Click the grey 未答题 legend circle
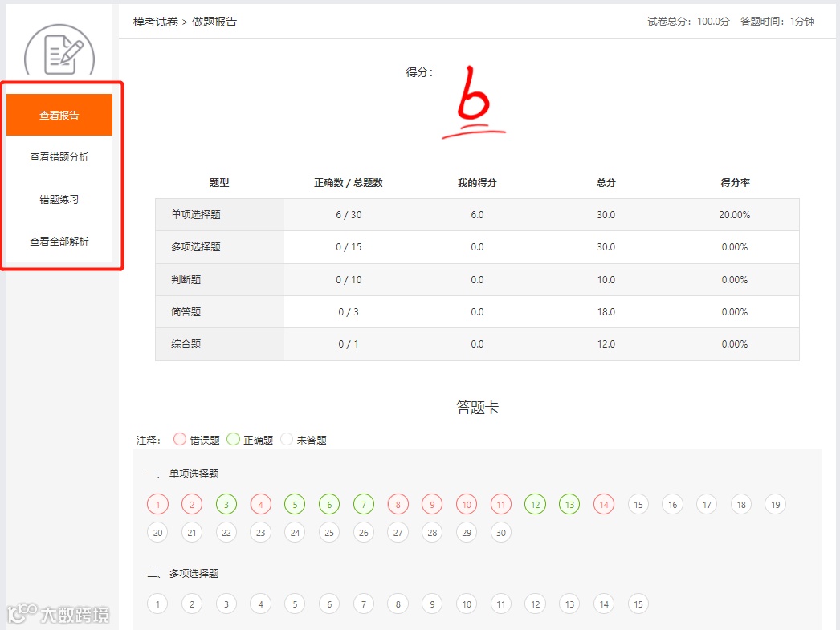The width and height of the screenshot is (840, 630). pyautogui.click(x=287, y=440)
